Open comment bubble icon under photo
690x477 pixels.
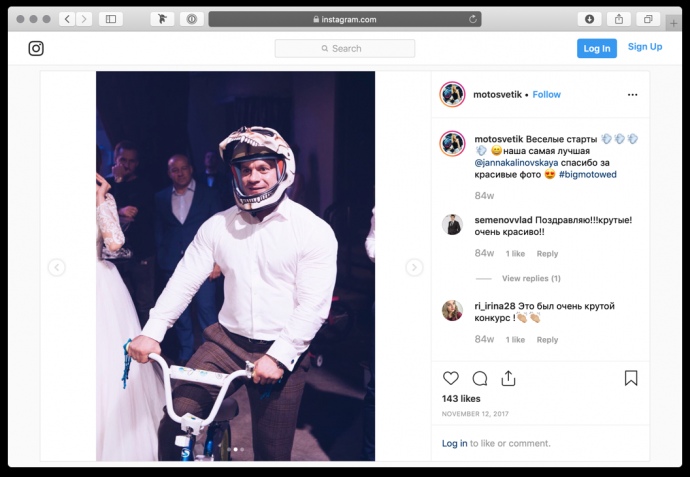480,378
